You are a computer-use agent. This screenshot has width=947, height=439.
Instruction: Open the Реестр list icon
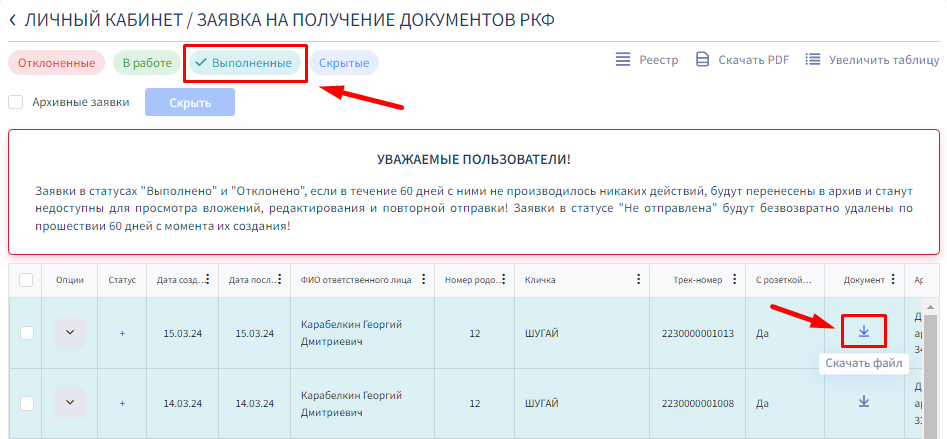click(x=623, y=60)
